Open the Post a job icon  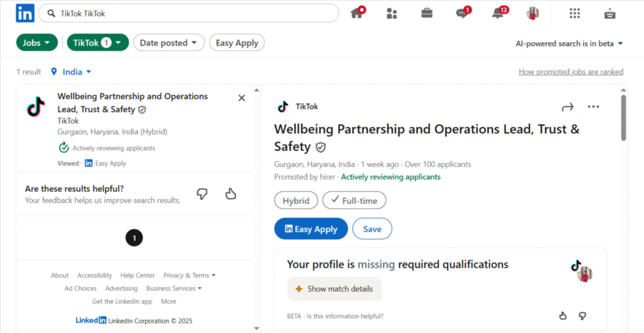click(610, 14)
